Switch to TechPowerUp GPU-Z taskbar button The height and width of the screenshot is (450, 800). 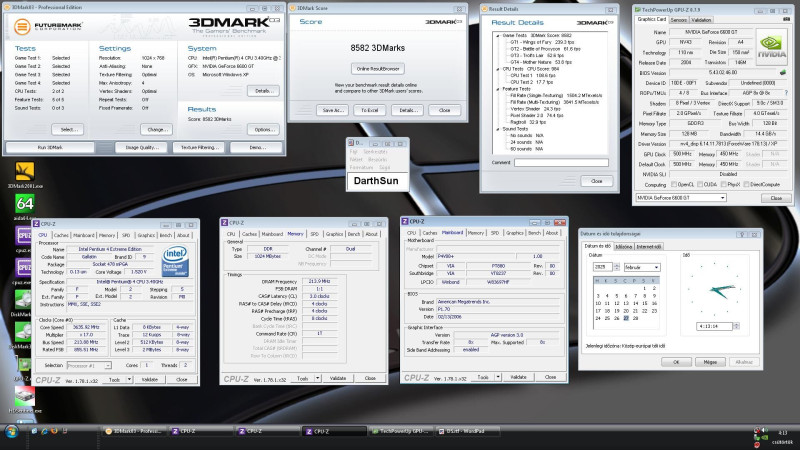click(x=401, y=431)
